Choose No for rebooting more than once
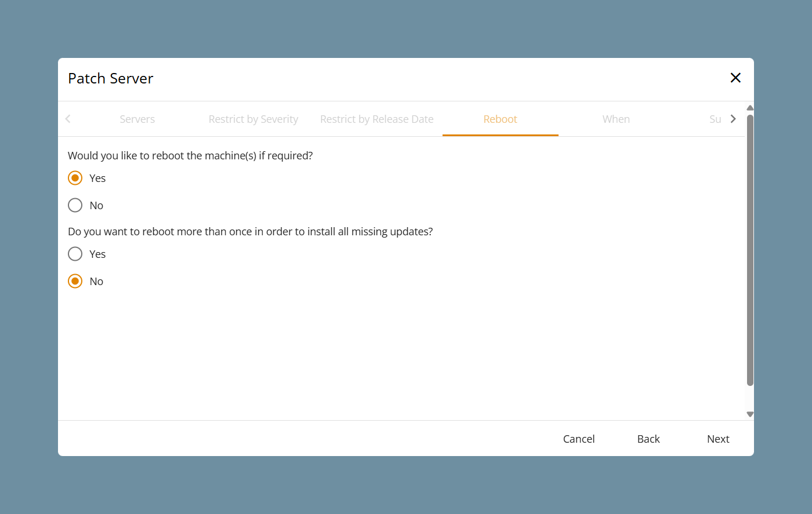This screenshot has width=812, height=514. [x=75, y=281]
